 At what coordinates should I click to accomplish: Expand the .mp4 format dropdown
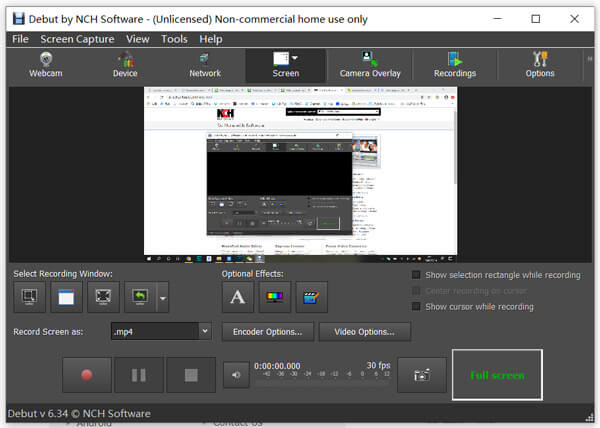pos(205,331)
